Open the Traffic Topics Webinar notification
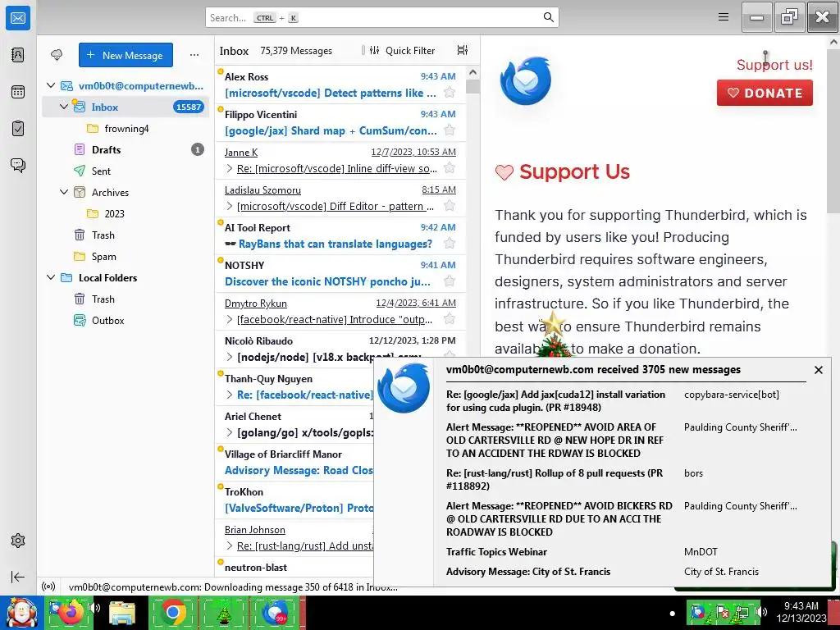The image size is (840, 630). (x=496, y=552)
